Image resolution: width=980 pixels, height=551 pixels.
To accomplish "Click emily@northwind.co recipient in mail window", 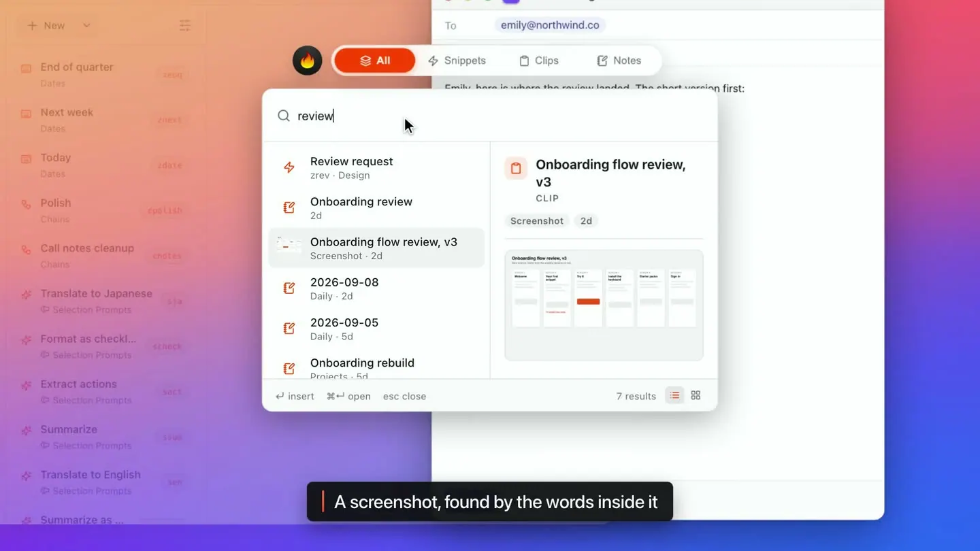I will pyautogui.click(x=550, y=25).
